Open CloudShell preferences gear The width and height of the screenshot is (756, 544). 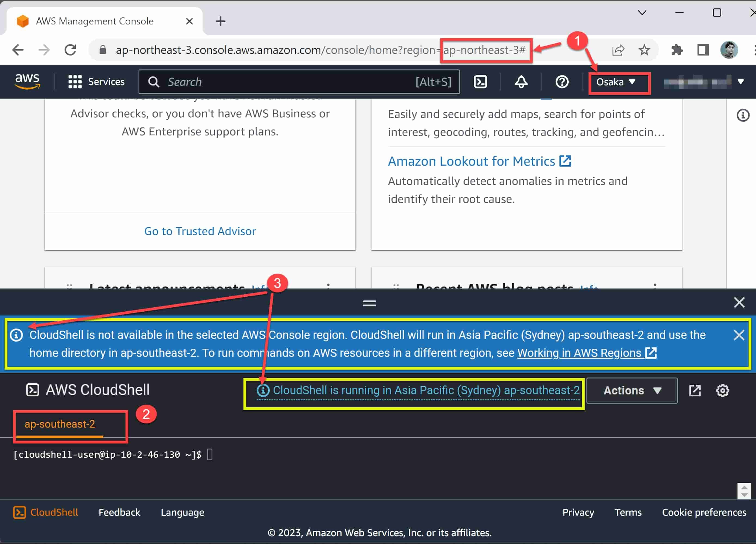tap(722, 391)
